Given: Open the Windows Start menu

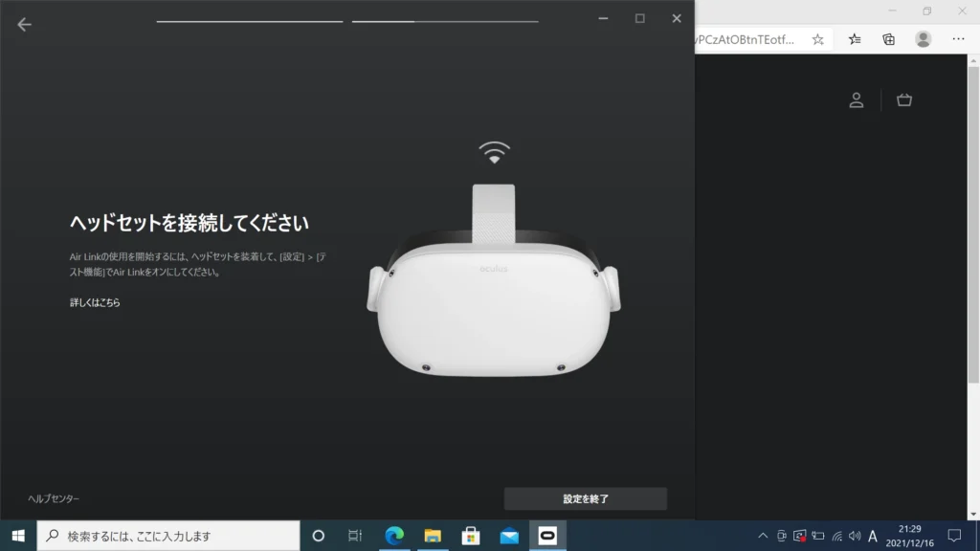Looking at the screenshot, I should [x=18, y=536].
